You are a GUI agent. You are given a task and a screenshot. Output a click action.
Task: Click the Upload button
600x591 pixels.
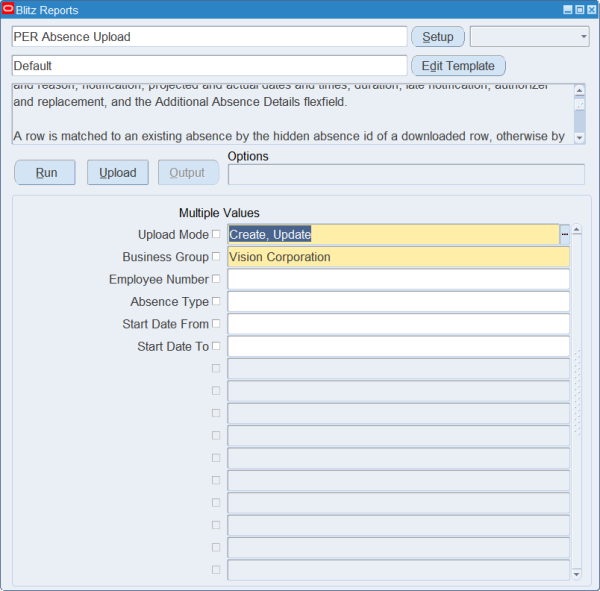coord(118,173)
